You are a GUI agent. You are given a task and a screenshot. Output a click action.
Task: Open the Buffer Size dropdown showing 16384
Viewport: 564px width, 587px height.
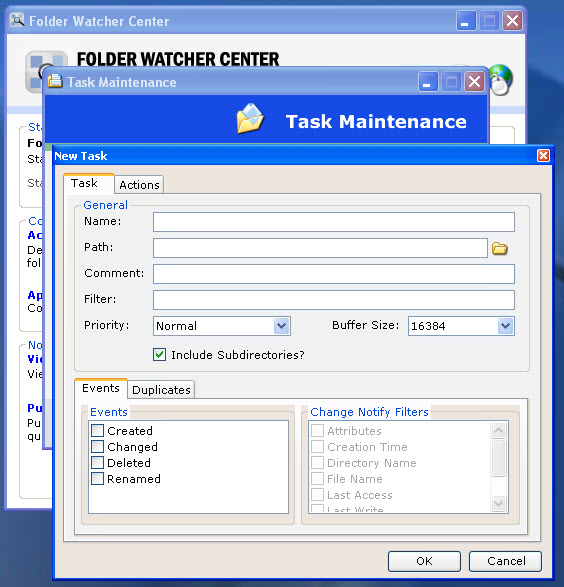[x=461, y=326]
